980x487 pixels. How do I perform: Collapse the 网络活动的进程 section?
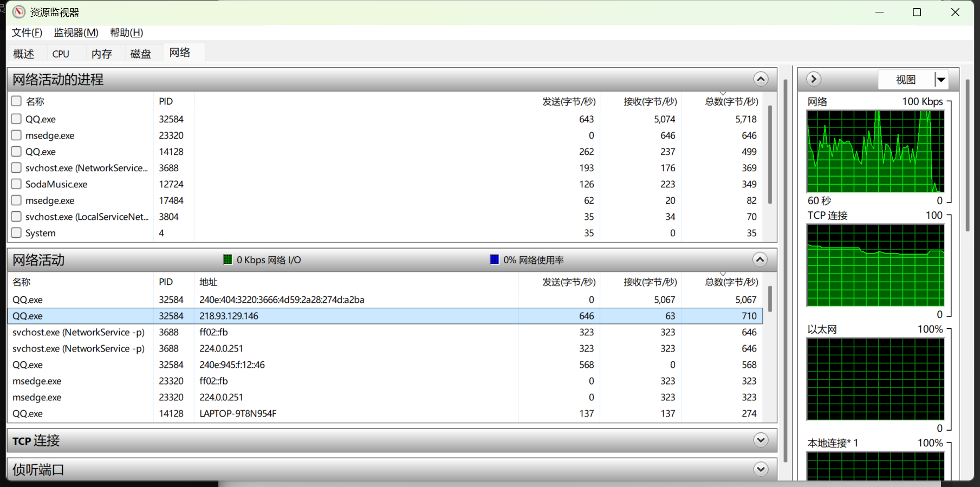[x=761, y=80]
